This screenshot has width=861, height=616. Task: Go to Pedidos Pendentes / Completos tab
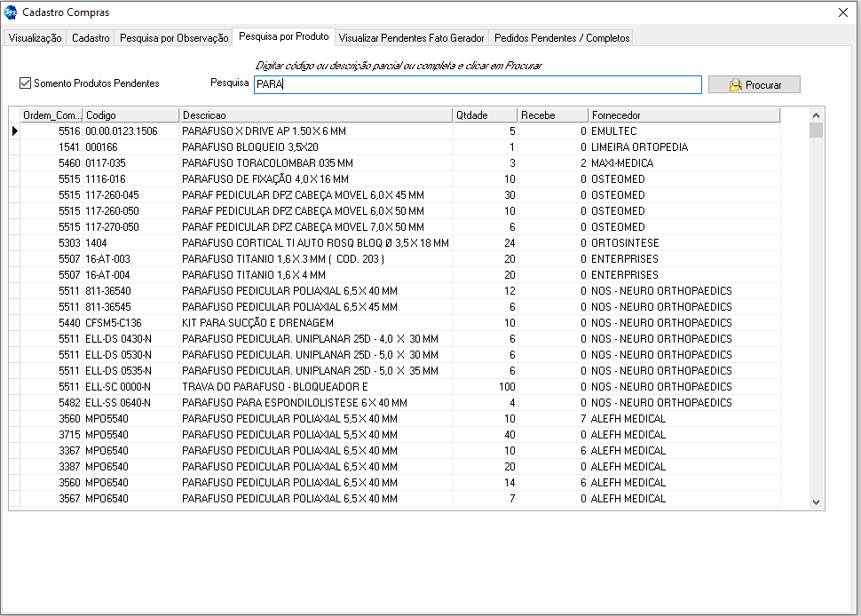point(562,38)
